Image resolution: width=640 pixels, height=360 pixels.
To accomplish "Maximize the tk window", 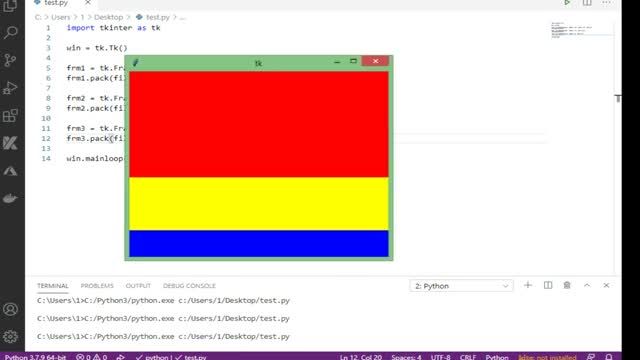I will [x=353, y=61].
